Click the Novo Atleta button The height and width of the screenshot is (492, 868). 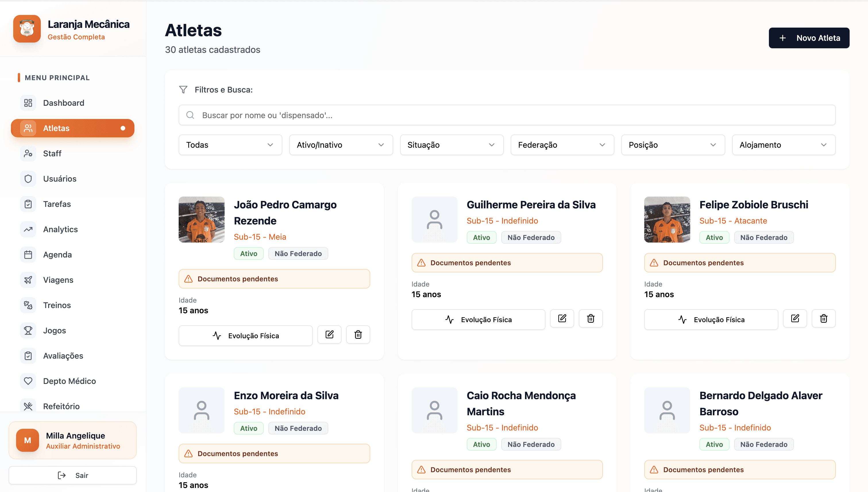pos(809,38)
